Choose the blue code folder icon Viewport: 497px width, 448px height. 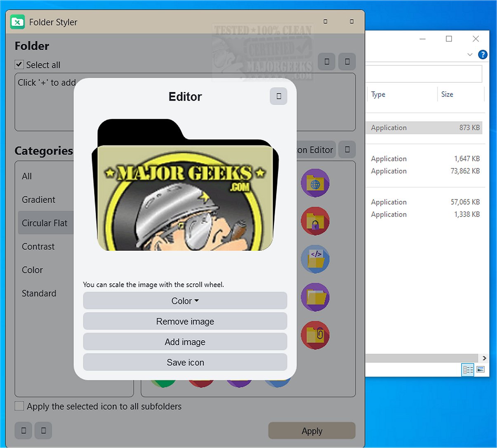point(315,259)
